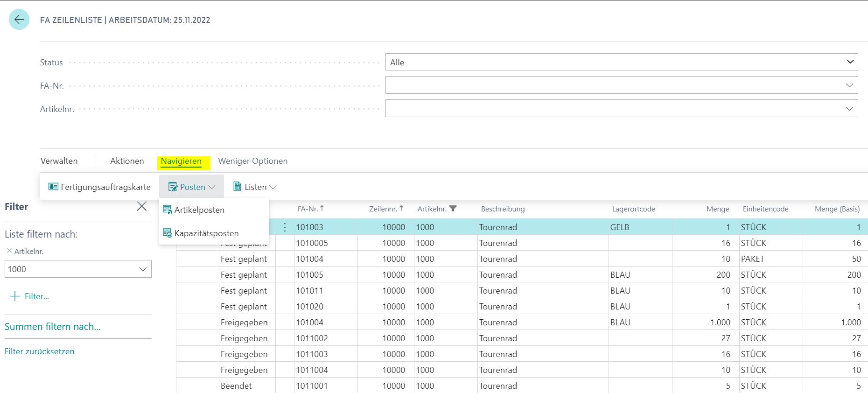Image resolution: width=868 pixels, height=393 pixels.
Task: Click the plus icon to add a filter
Action: click(15, 296)
